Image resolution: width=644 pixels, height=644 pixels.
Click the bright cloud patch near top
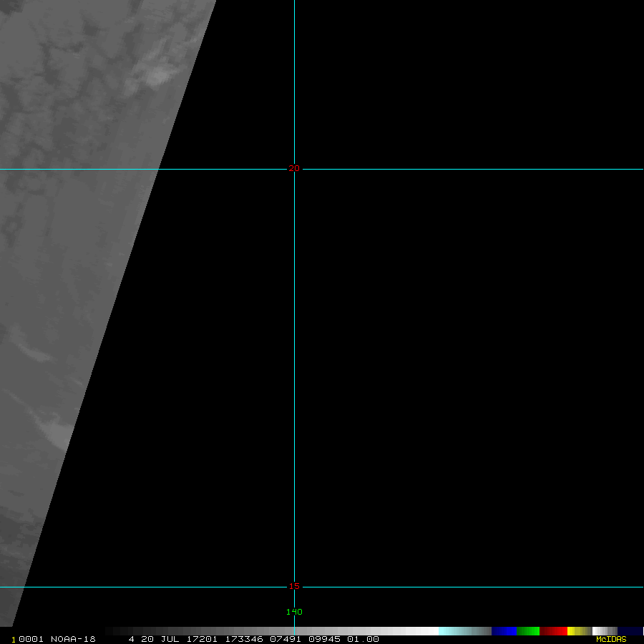click(159, 75)
